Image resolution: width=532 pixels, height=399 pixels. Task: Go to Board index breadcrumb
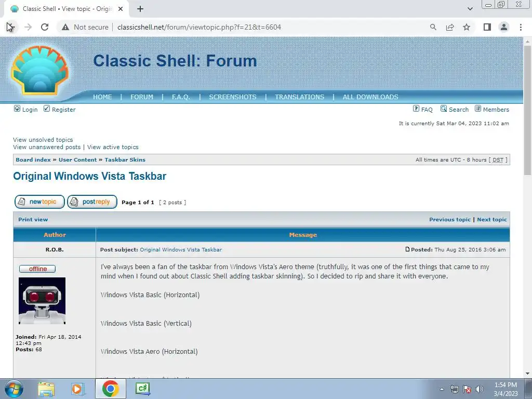coord(33,160)
